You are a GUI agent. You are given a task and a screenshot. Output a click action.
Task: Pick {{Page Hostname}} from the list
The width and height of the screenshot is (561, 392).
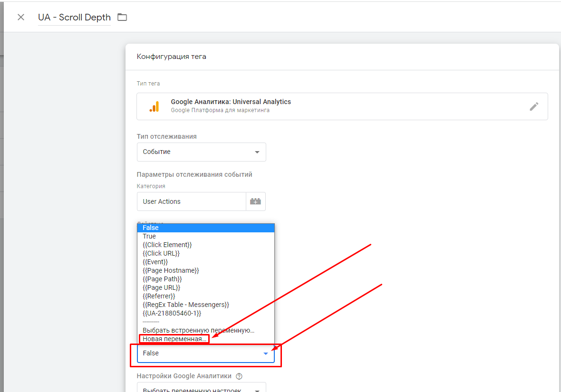click(171, 270)
